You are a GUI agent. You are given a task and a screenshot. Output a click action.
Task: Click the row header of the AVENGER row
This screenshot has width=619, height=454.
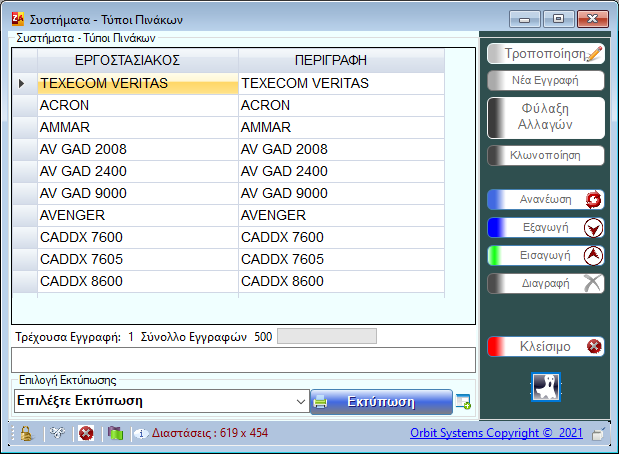pyautogui.click(x=24, y=216)
